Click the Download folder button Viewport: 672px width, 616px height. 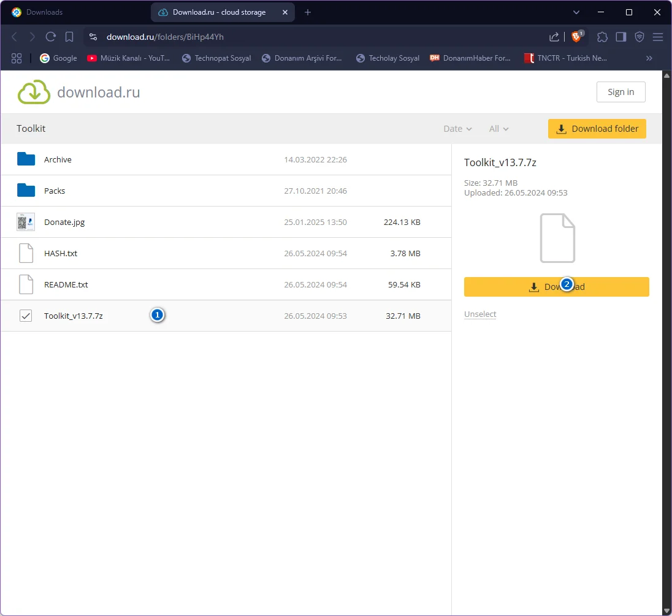597,129
